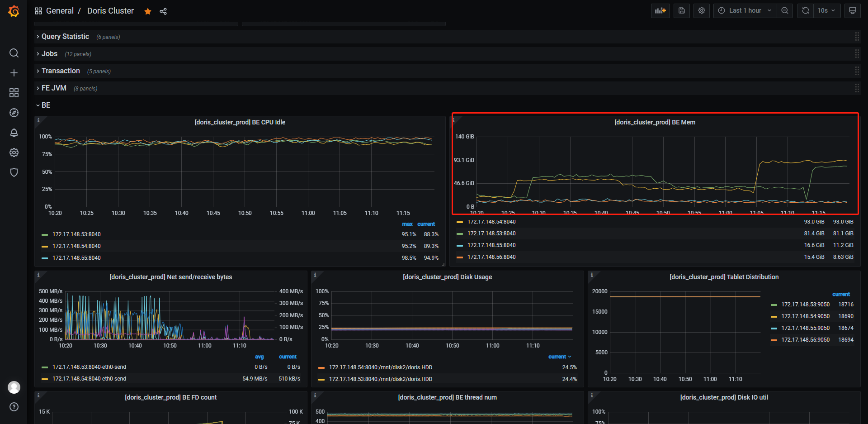
Task: Expand the Transaction row
Action: 61,71
